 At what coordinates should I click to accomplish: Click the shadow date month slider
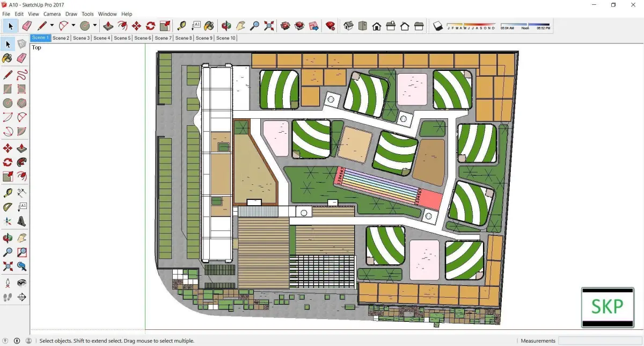(x=471, y=26)
